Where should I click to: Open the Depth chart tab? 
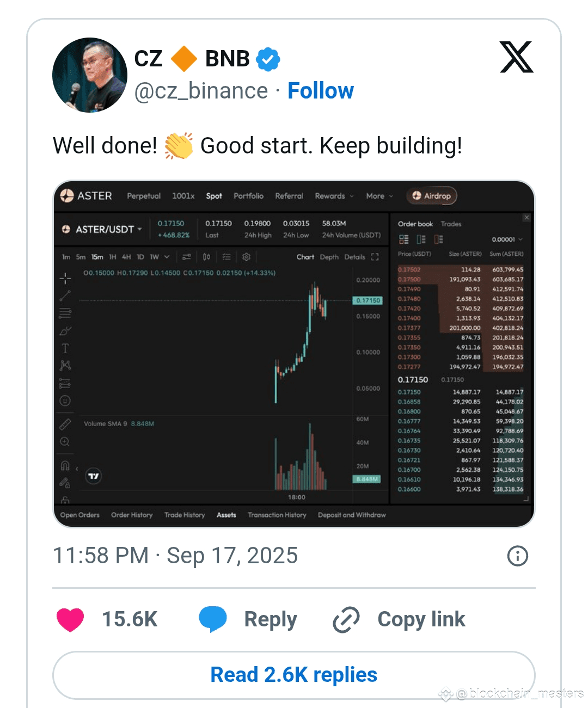(x=329, y=257)
